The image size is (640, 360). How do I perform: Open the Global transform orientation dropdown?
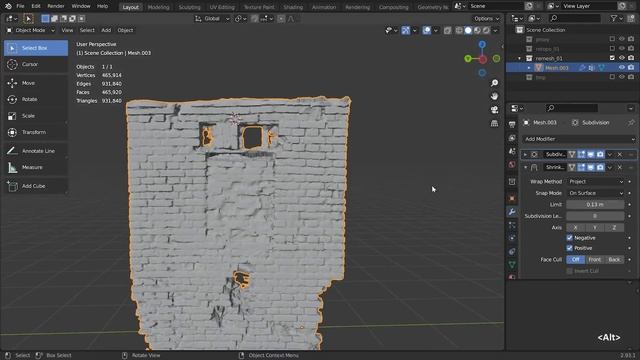pyautogui.click(x=212, y=19)
